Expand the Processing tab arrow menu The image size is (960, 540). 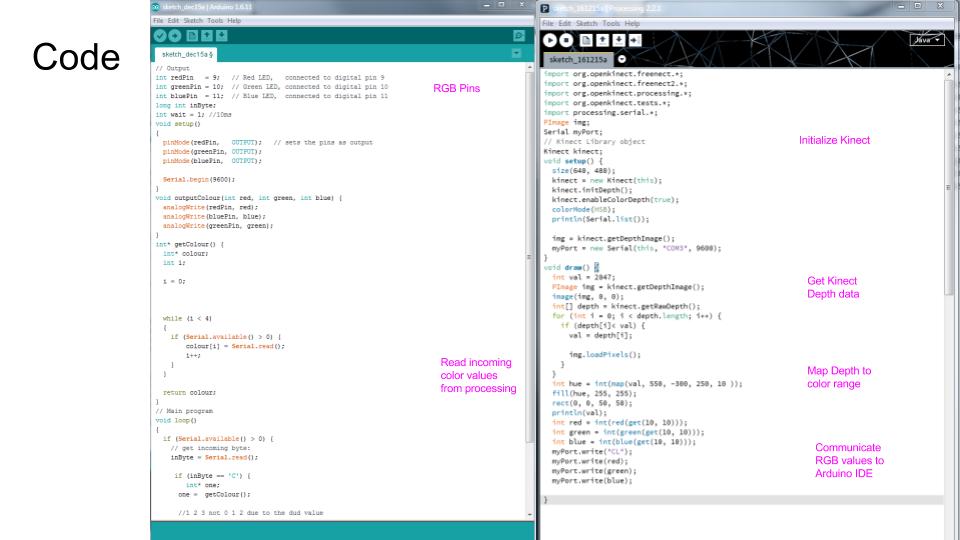click(621, 59)
